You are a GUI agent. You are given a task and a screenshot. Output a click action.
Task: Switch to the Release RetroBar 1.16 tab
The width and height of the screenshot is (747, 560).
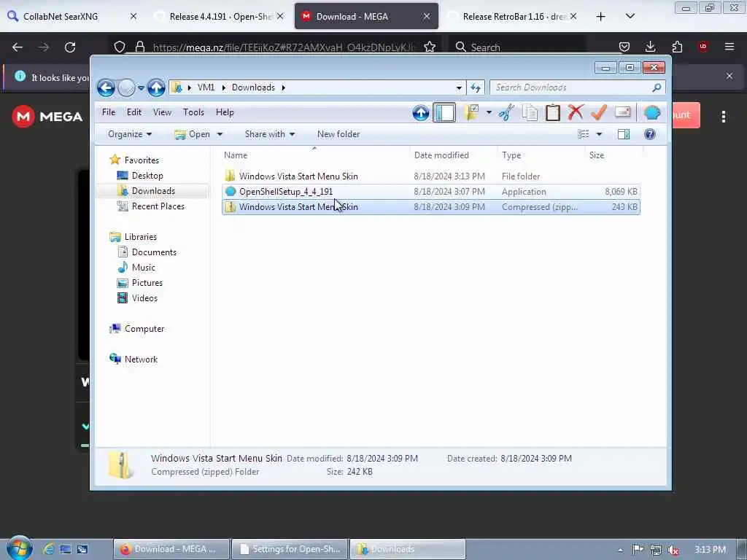(x=514, y=16)
